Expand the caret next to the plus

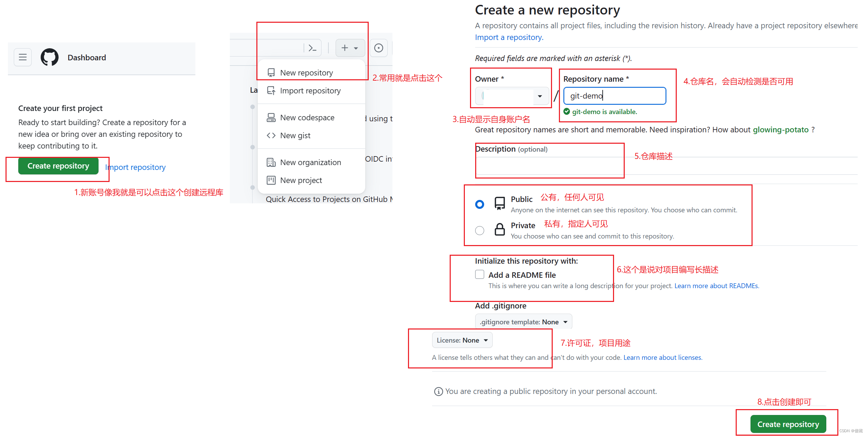[356, 48]
